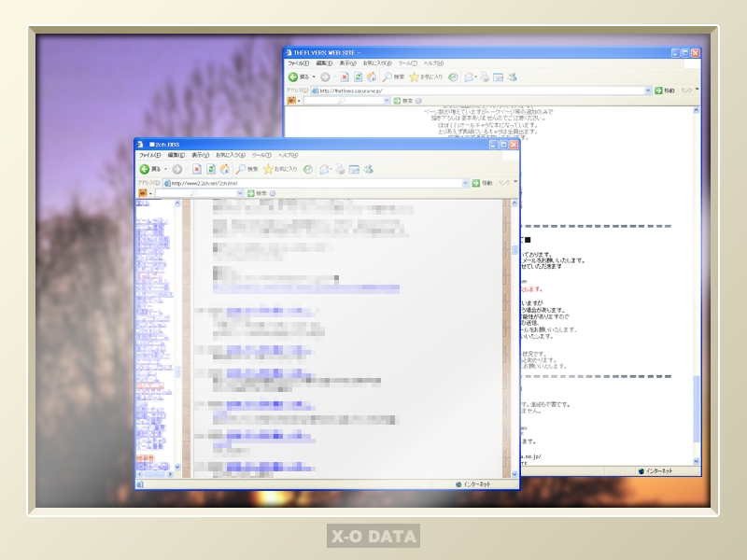Click Home icon in THE FLYERS WEB SITE window

point(372,77)
